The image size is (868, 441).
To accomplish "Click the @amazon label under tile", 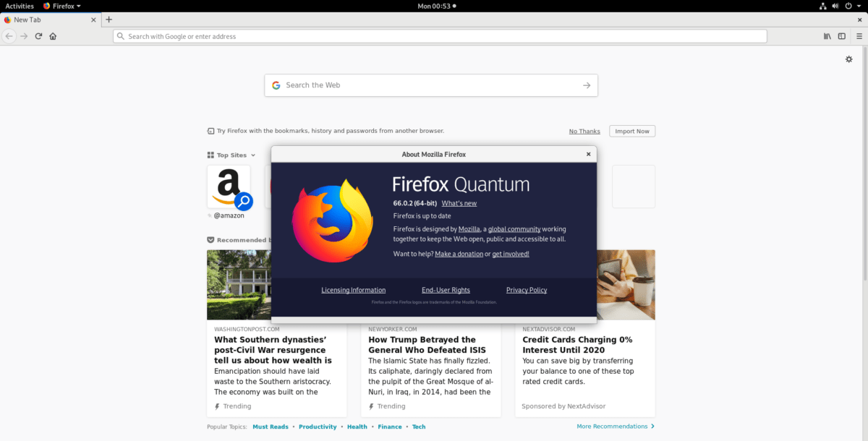I will coord(229,215).
